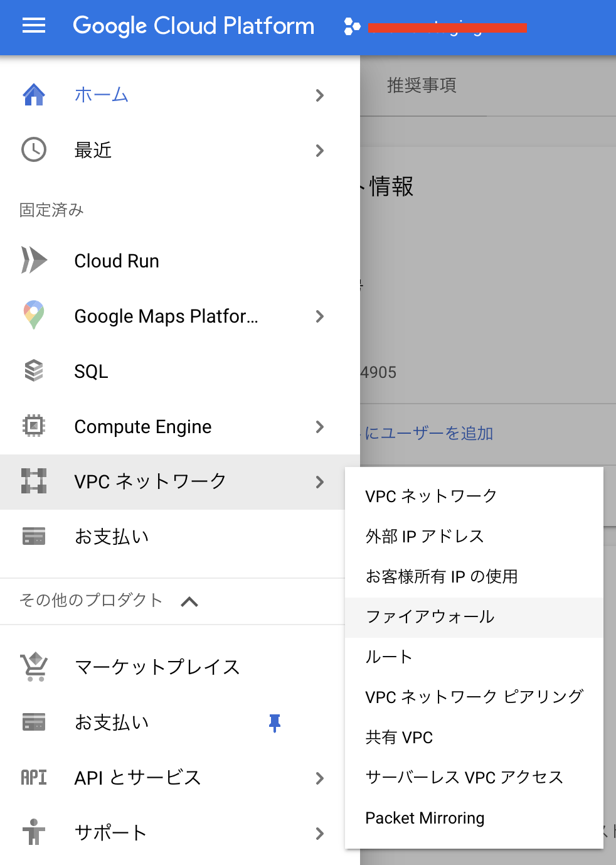Click the recent clock icon

[x=34, y=150]
